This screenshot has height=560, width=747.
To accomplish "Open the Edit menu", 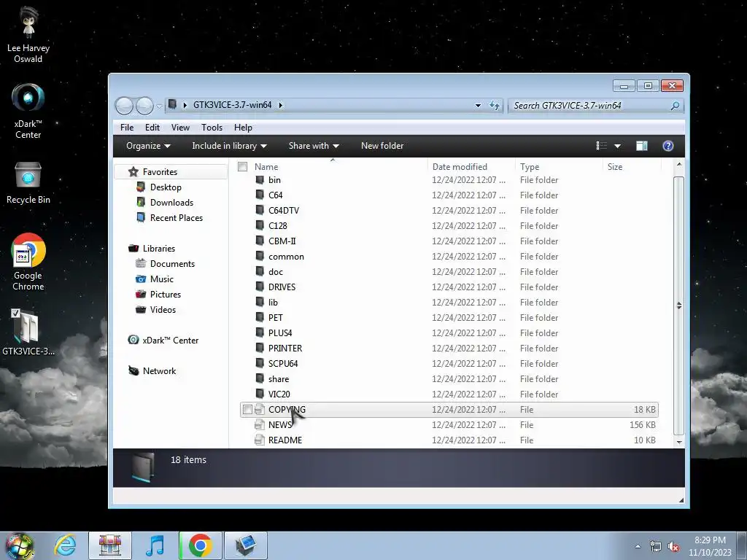I will pos(152,128).
